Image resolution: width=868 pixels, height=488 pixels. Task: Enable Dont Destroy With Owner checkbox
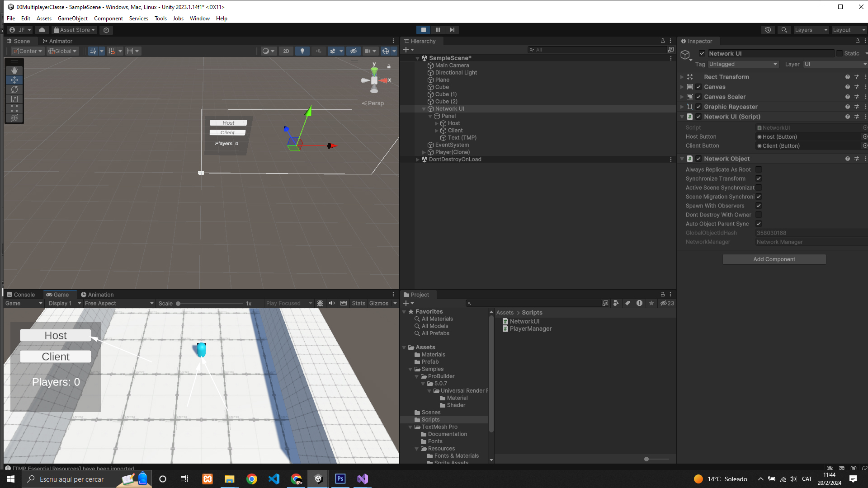coord(759,215)
